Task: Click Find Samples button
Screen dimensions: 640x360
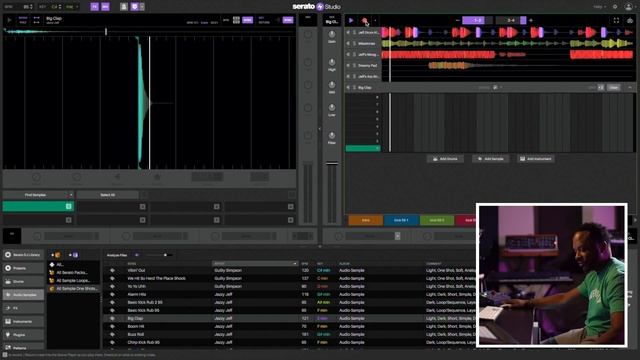Action: point(36,195)
